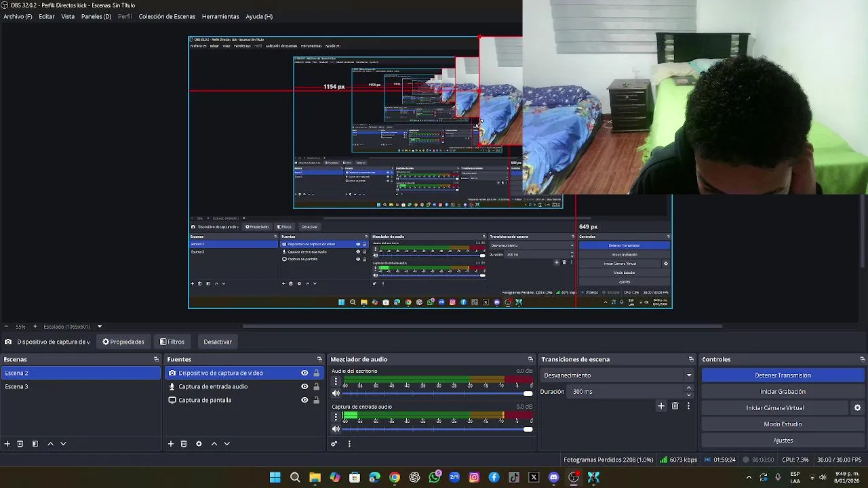The height and width of the screenshot is (488, 868).
Task: Open Discord from the taskbar
Action: [x=553, y=477]
